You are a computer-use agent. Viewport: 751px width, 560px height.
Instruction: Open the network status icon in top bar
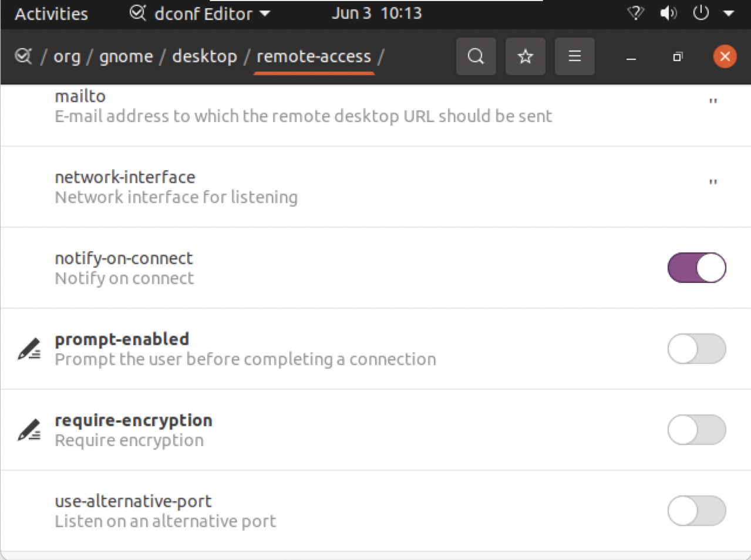(x=636, y=13)
